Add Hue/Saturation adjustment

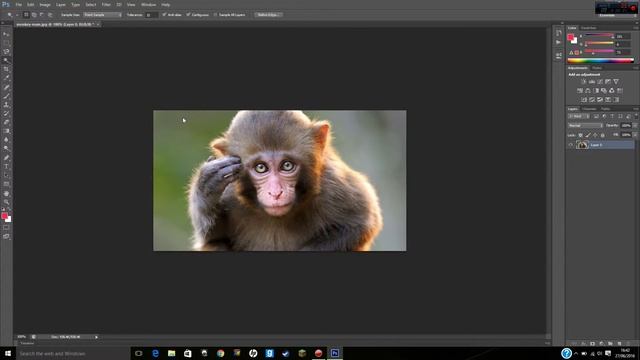(x=580, y=91)
